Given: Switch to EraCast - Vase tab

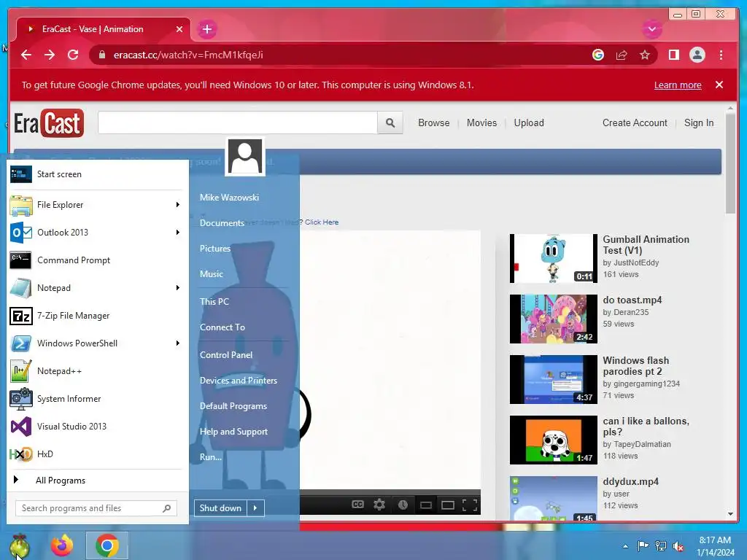Looking at the screenshot, I should pos(104,29).
